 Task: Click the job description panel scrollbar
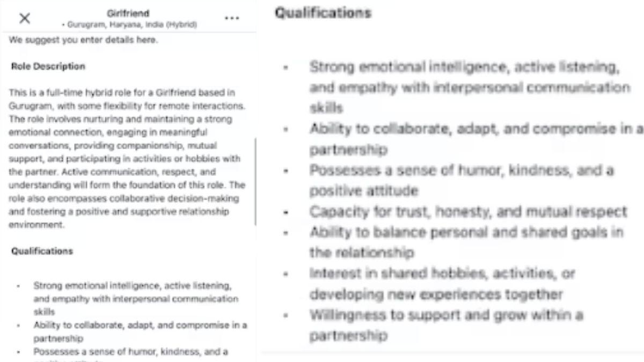click(255, 182)
